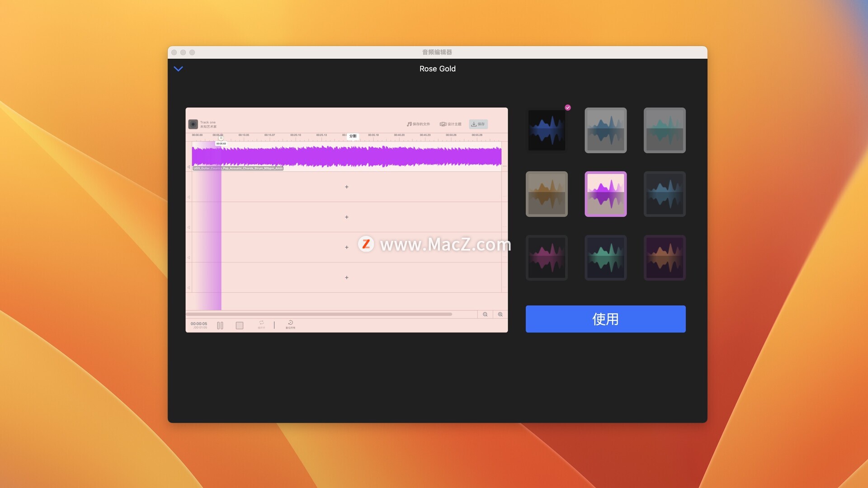This screenshot has width=868, height=488.
Task: Click the plus in the second empty track
Action: 347,217
